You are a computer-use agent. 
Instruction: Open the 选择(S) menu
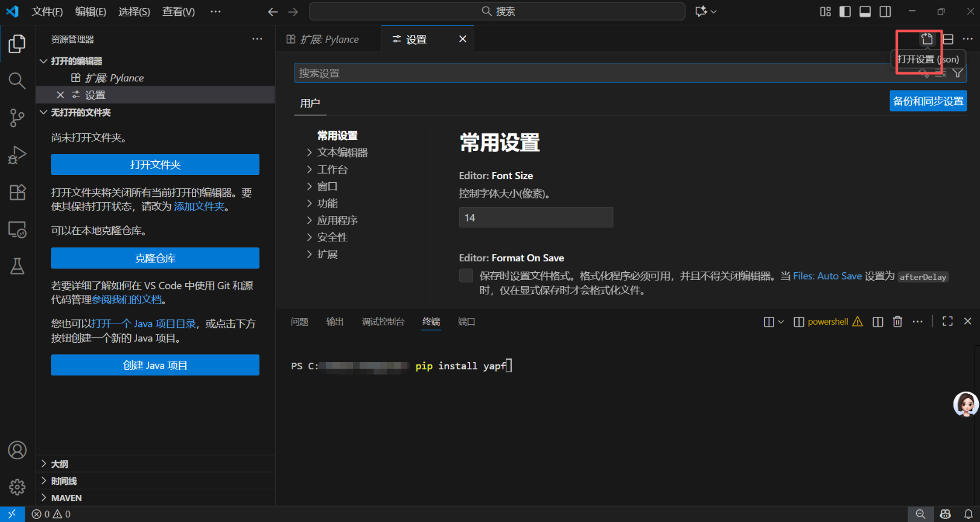pyautogui.click(x=134, y=11)
